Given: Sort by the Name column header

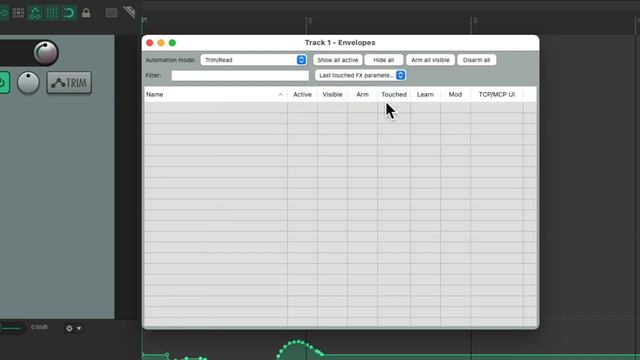Looking at the screenshot, I should [x=216, y=94].
